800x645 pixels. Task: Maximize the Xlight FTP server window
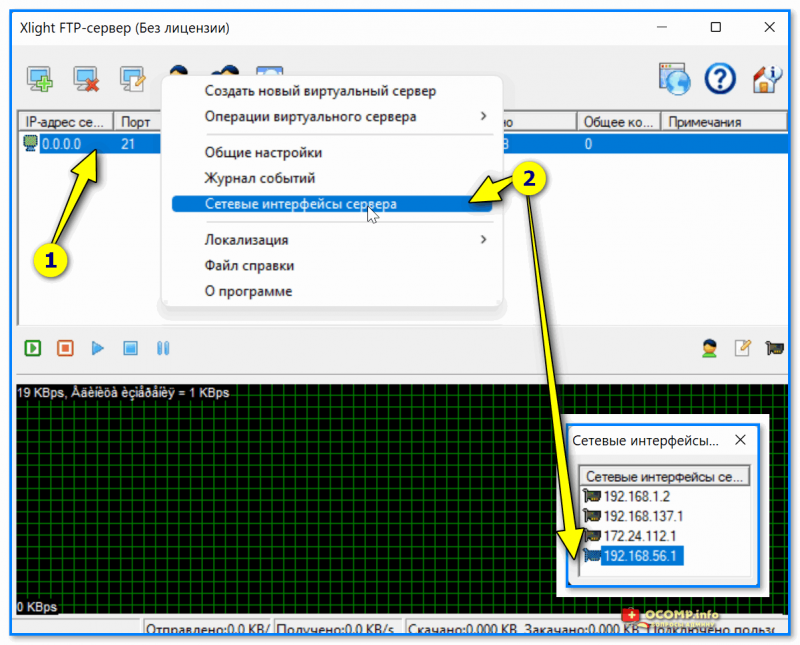715,27
